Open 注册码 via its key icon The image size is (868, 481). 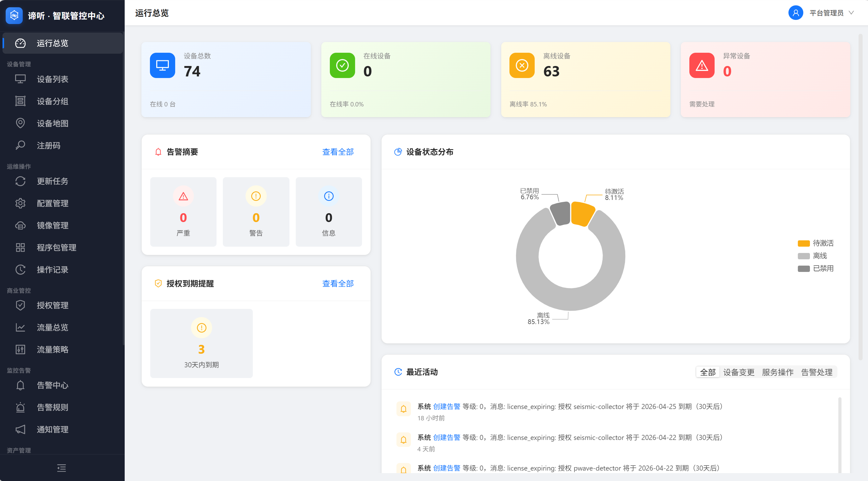click(20, 145)
